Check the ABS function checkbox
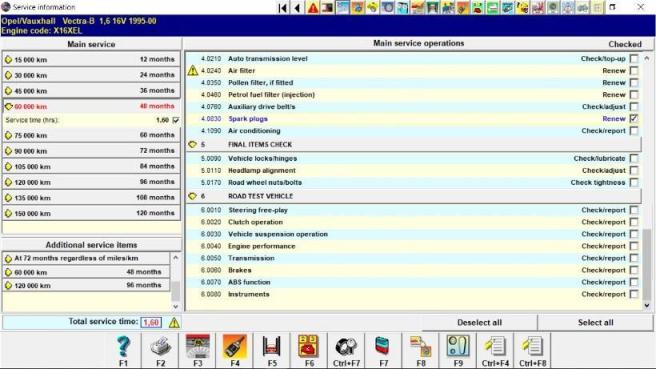 pos(634,282)
